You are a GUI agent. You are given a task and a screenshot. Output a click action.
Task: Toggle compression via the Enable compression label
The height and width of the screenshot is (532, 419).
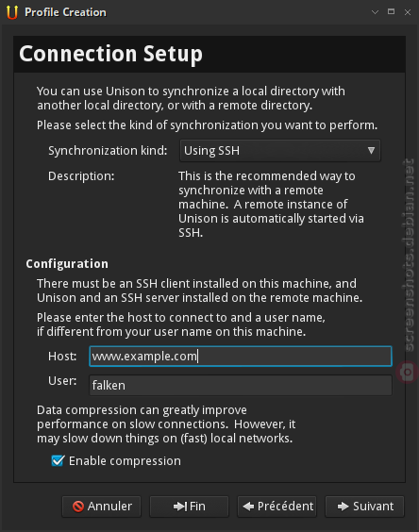tap(125, 460)
